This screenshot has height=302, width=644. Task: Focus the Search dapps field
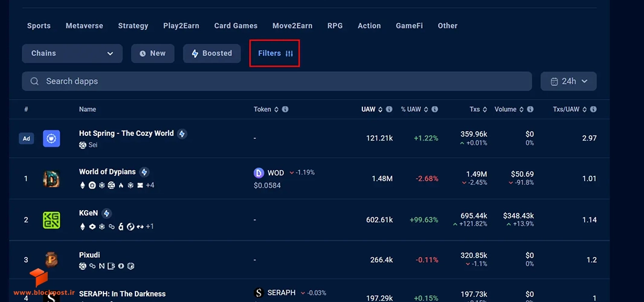277,82
